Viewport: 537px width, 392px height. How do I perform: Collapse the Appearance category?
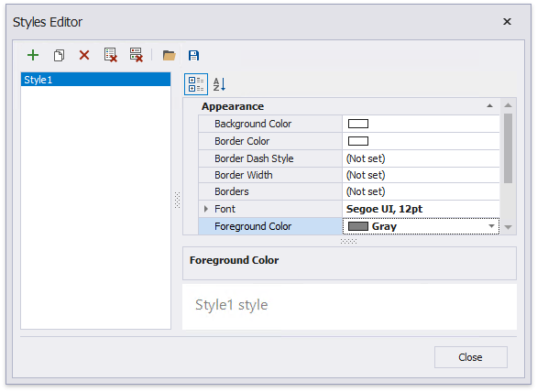coord(489,106)
